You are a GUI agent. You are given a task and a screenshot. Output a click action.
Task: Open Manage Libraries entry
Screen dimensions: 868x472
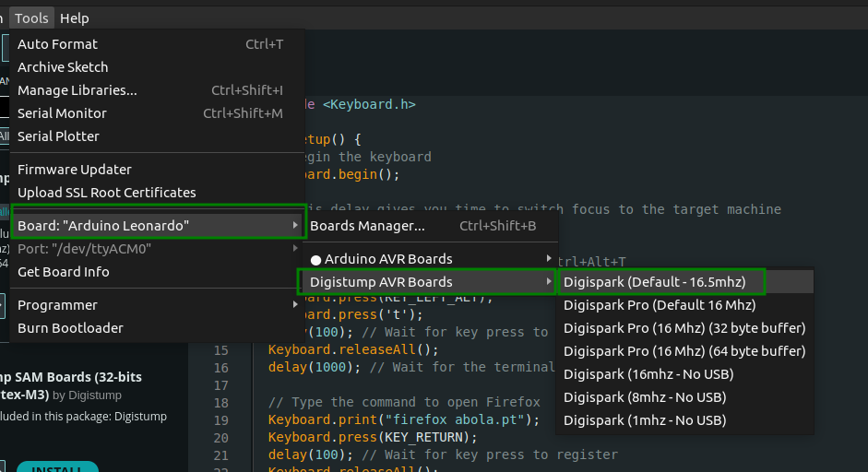[77, 90]
